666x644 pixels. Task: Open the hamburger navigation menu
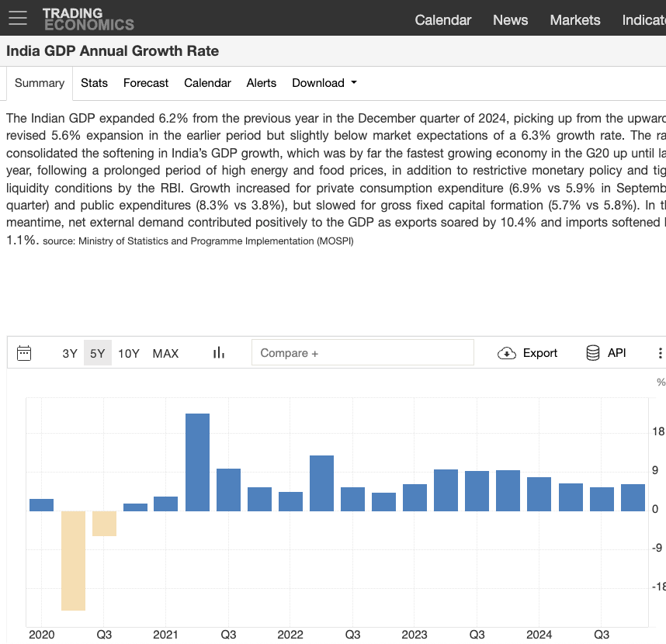tap(17, 18)
